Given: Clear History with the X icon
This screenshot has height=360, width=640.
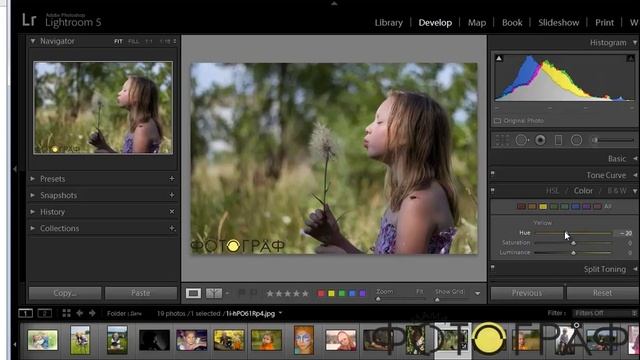Looking at the screenshot, I should 172,211.
